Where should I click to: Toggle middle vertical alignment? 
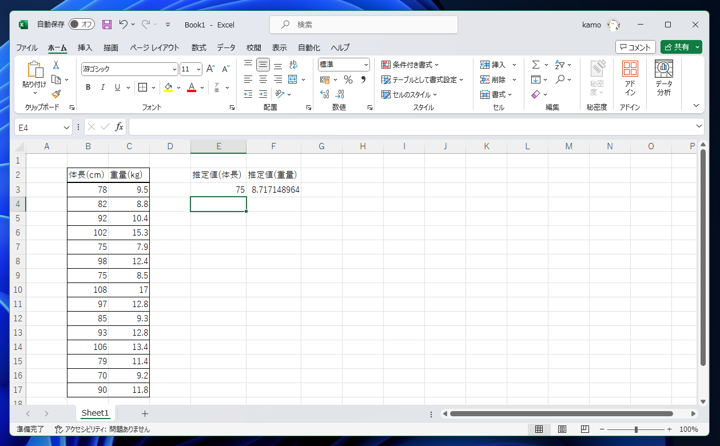(263, 65)
